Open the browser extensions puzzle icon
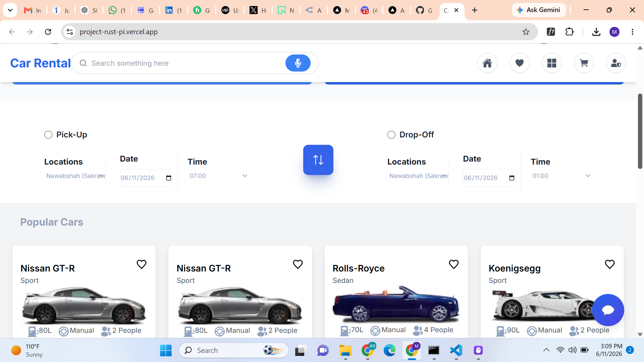 (570, 32)
